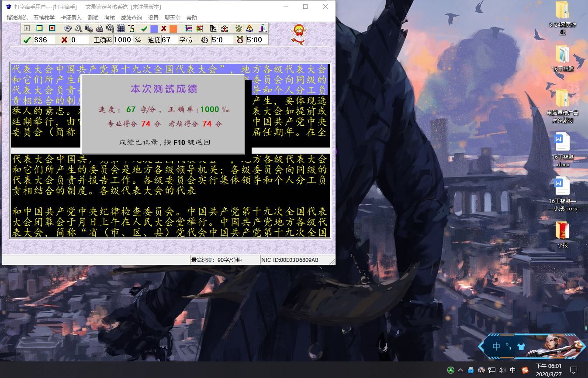
Task: Click the stopwatch icon beside 5:0
Action: click(x=204, y=40)
